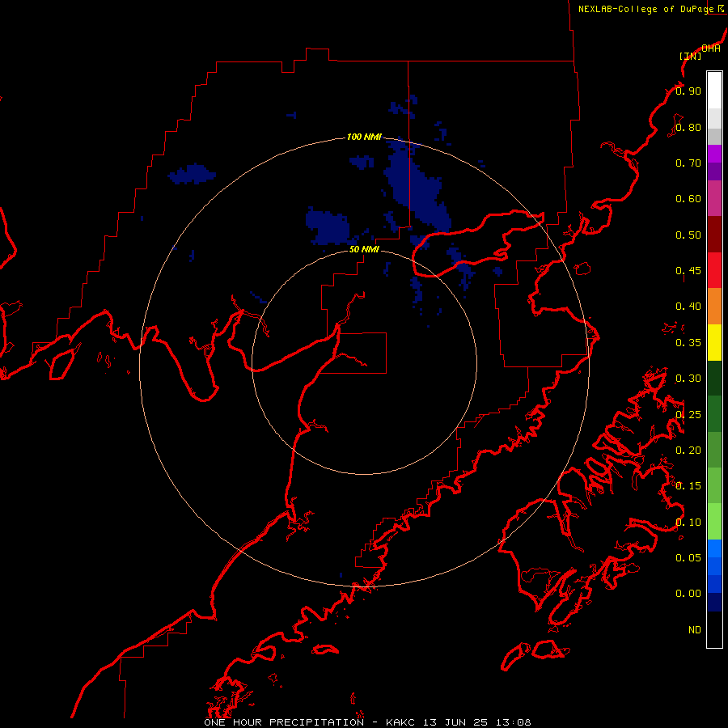Viewport: 728px width, 728px height.
Task: Click the 0.05 scale value
Action: 688,558
